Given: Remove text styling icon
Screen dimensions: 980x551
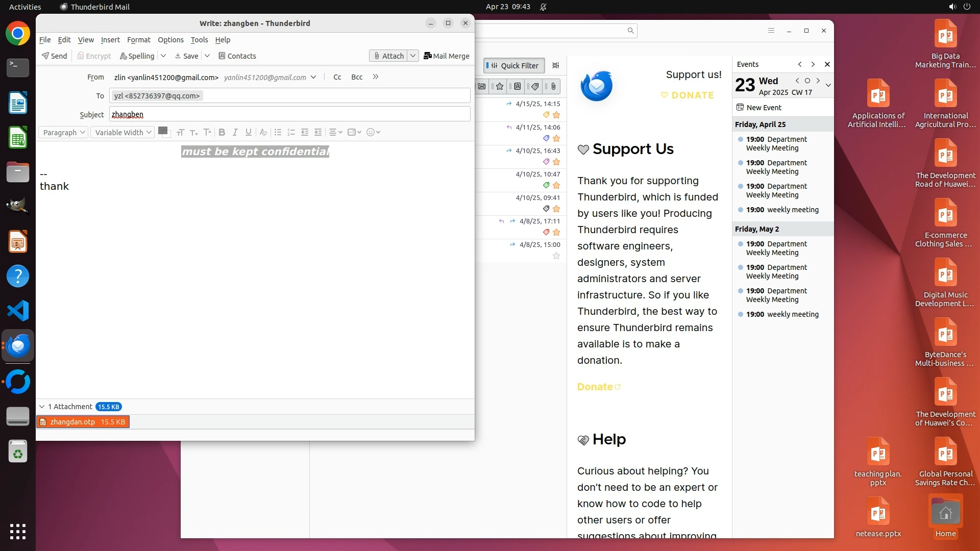Looking at the screenshot, I should 263,132.
